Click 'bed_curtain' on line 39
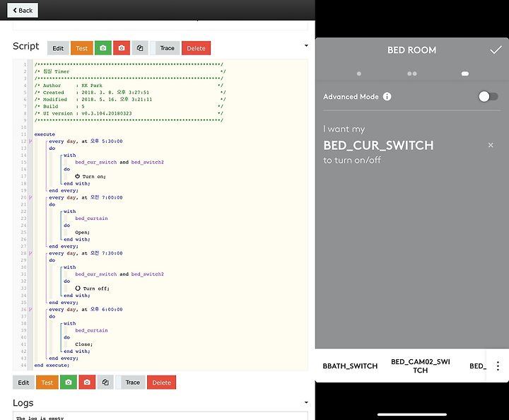 91,330
